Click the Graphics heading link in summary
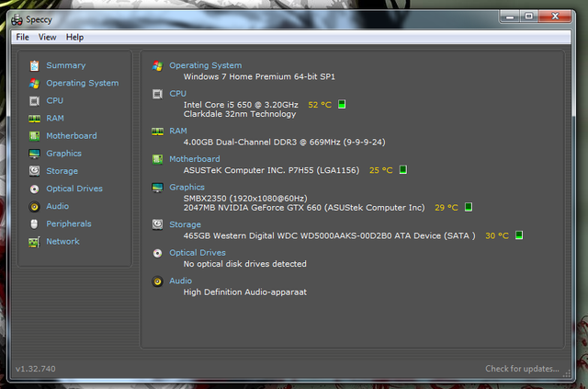Screen dimensions: 588x389 (x=187, y=187)
